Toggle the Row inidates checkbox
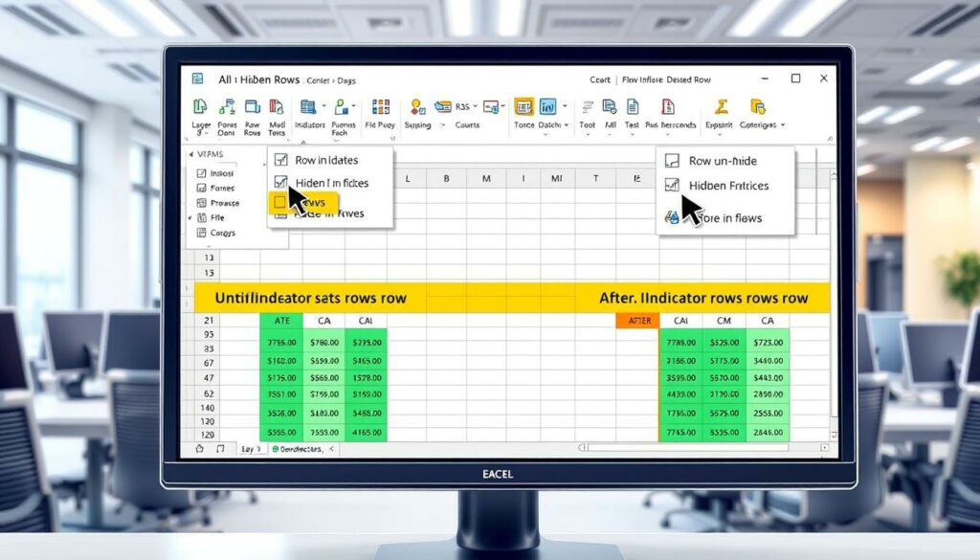This screenshot has height=560, width=980. 281,160
